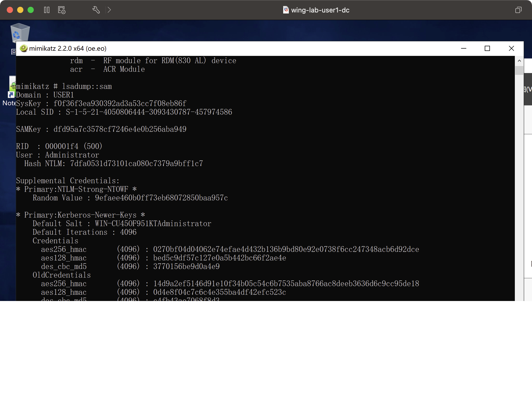Viewport: 532px width, 419px height.
Task: Click the SAMKey dfd95a7c3578 value
Action: [x=120, y=129]
